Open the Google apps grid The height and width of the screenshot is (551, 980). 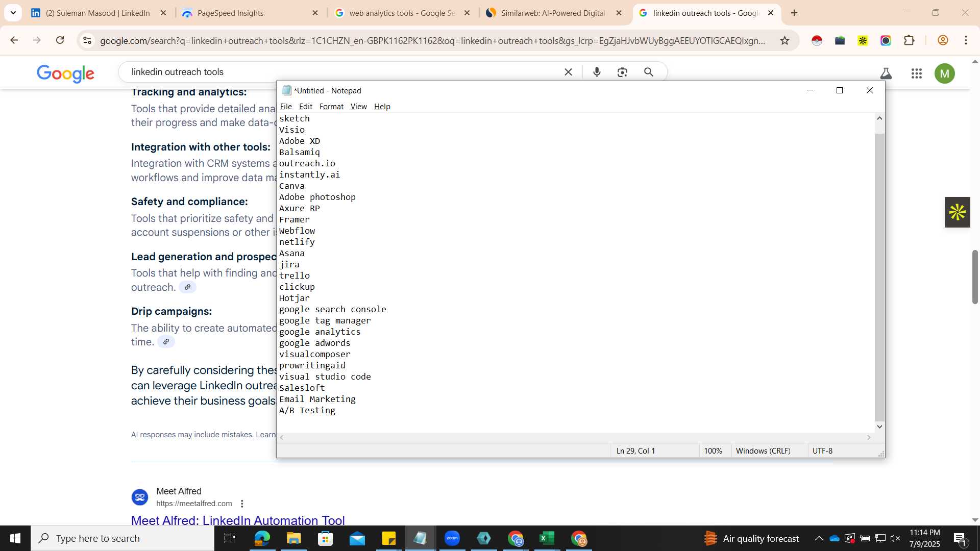916,73
